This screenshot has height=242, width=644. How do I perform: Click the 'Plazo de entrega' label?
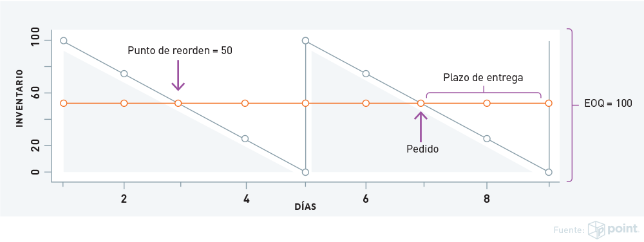click(483, 77)
